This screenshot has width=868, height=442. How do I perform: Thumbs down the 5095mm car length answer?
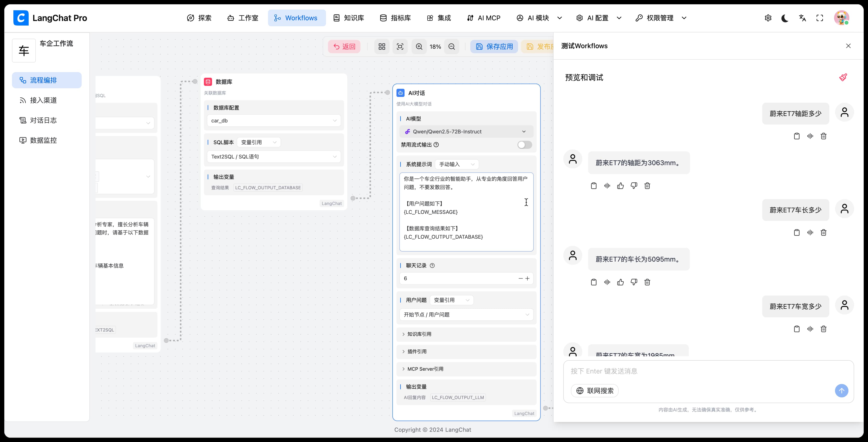point(634,282)
